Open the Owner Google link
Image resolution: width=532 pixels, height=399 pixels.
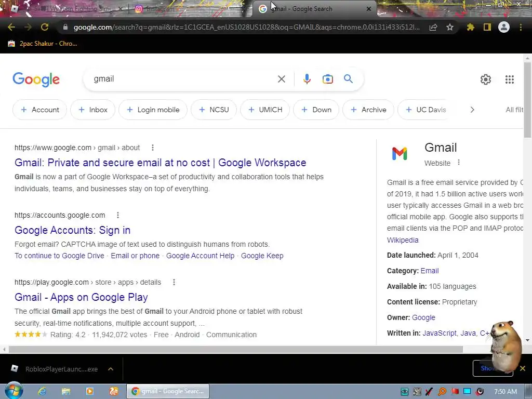(x=423, y=317)
